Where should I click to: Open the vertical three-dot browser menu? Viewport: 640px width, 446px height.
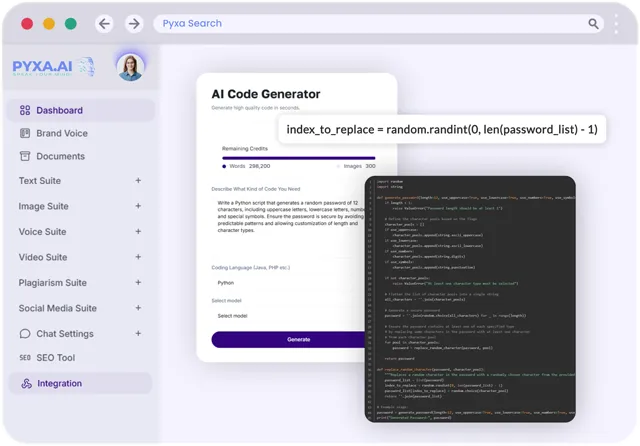pos(616,24)
